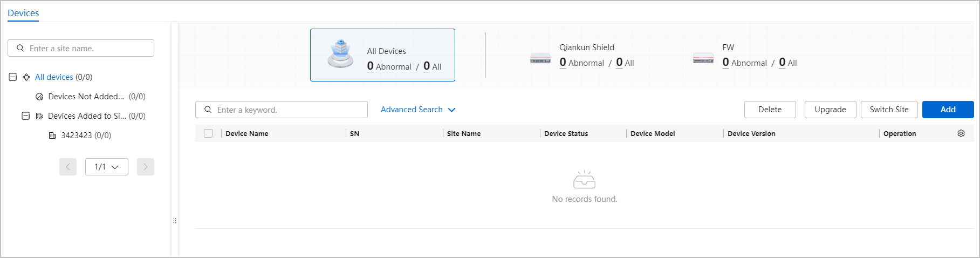Viewport: 980px width, 258px height.
Task: Expand the Advanced Search options
Action: tap(418, 110)
